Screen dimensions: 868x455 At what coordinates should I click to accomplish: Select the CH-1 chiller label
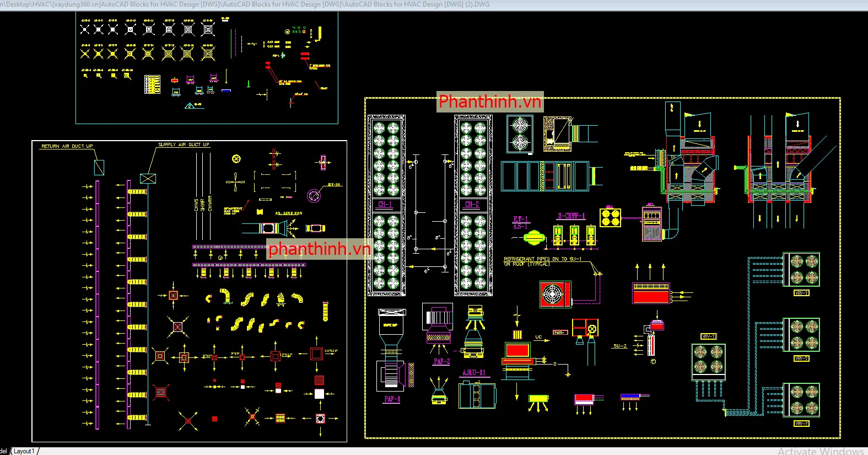385,204
